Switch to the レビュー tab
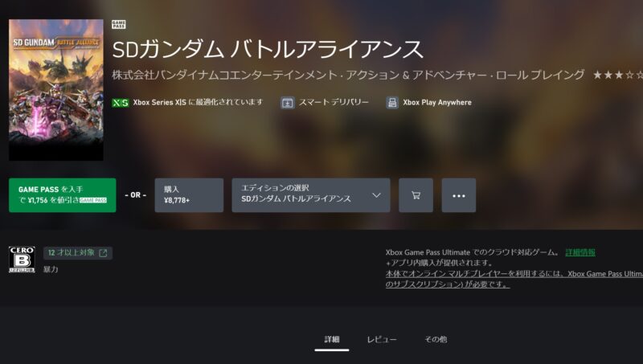 [382, 339]
